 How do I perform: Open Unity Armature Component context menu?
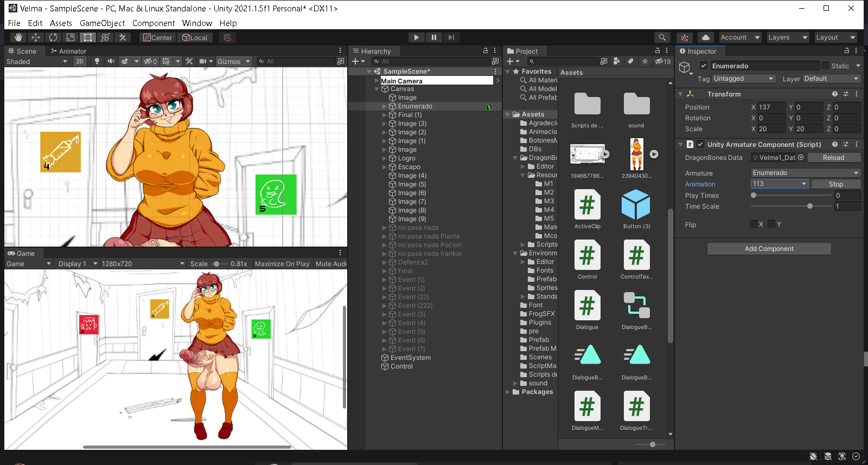tap(857, 144)
